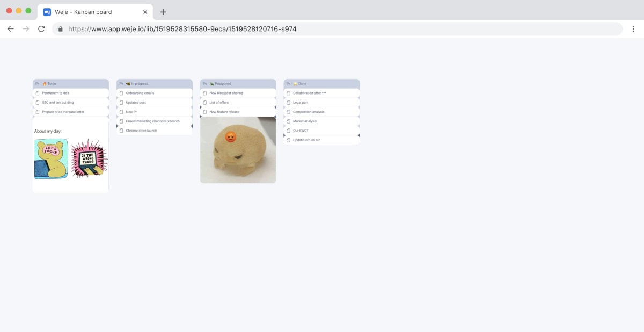This screenshot has width=644, height=332.
Task: Click document icon beside New feature release
Action: pyautogui.click(x=205, y=112)
